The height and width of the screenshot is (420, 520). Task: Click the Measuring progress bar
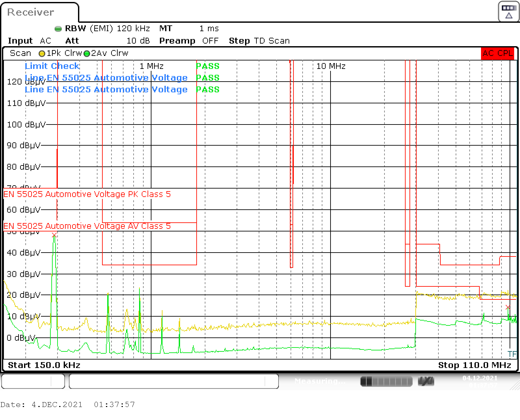pos(386,381)
